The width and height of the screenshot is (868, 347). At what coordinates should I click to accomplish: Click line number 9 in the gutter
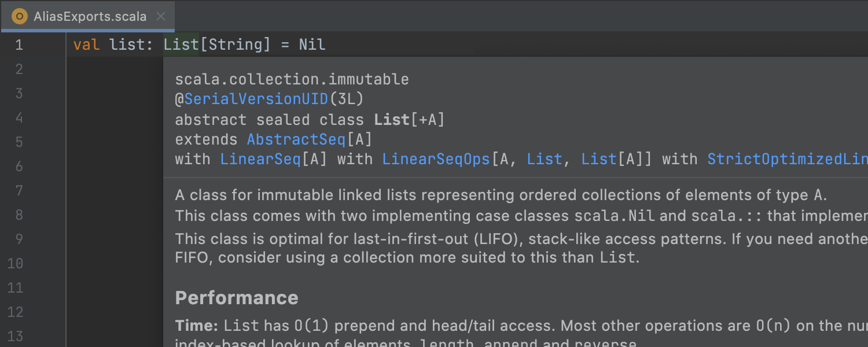(19, 239)
